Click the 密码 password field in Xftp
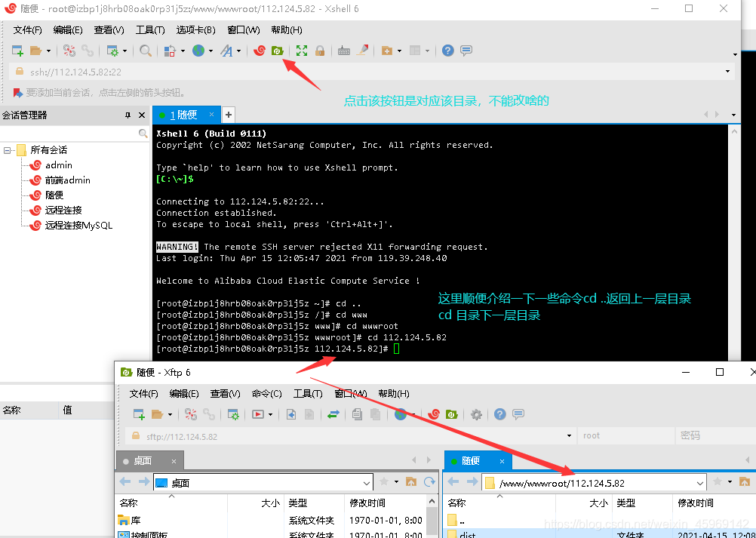Screen dimensions: 756x538 [x=715, y=436]
